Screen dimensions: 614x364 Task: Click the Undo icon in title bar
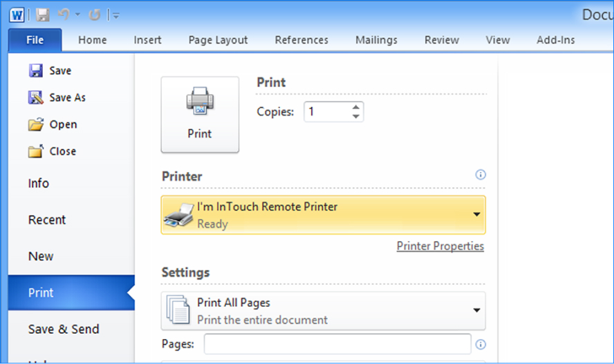click(x=64, y=14)
